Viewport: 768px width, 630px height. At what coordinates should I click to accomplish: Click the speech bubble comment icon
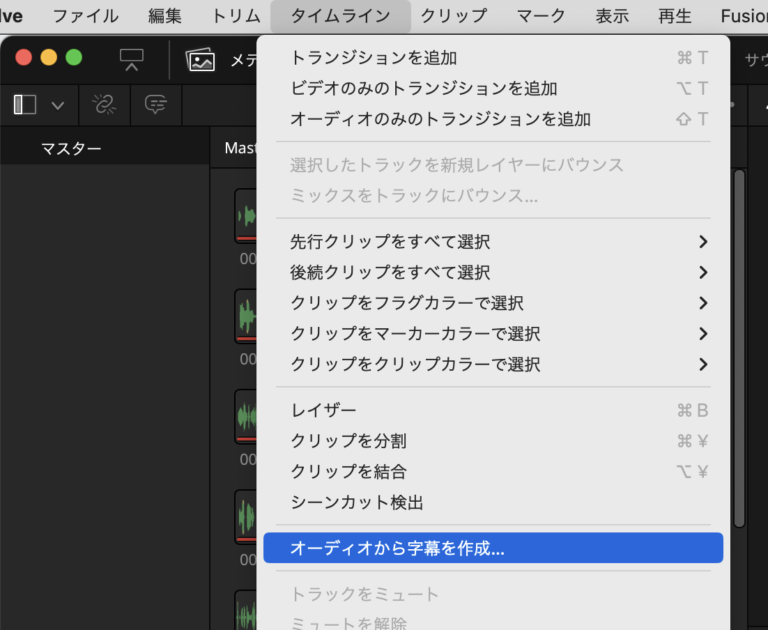pos(156,105)
